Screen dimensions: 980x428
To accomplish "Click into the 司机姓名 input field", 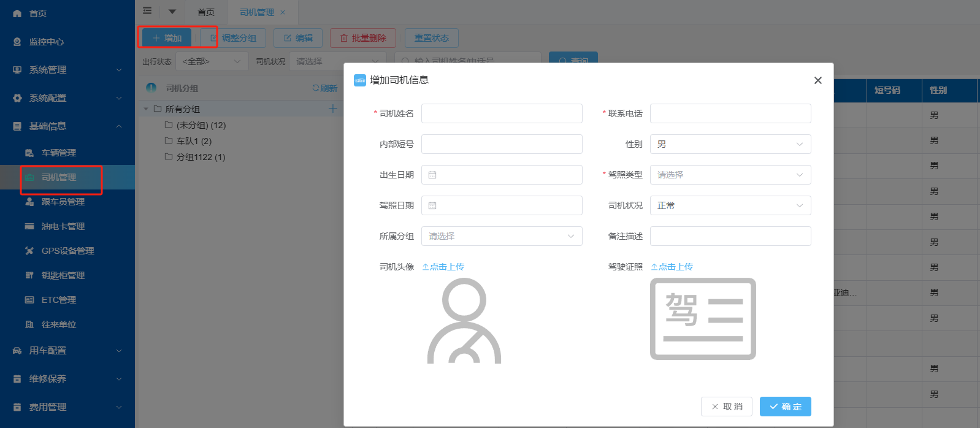I will point(501,113).
